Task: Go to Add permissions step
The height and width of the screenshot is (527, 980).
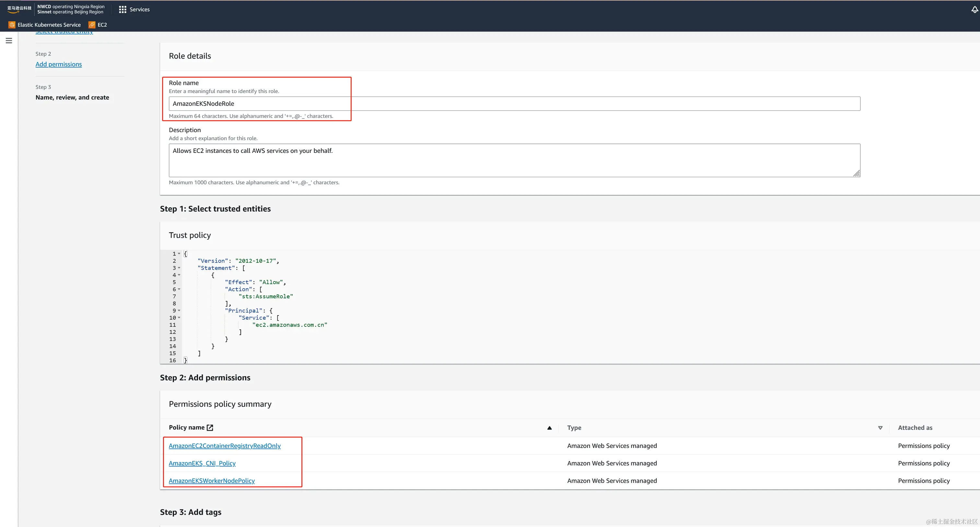Action: click(59, 64)
